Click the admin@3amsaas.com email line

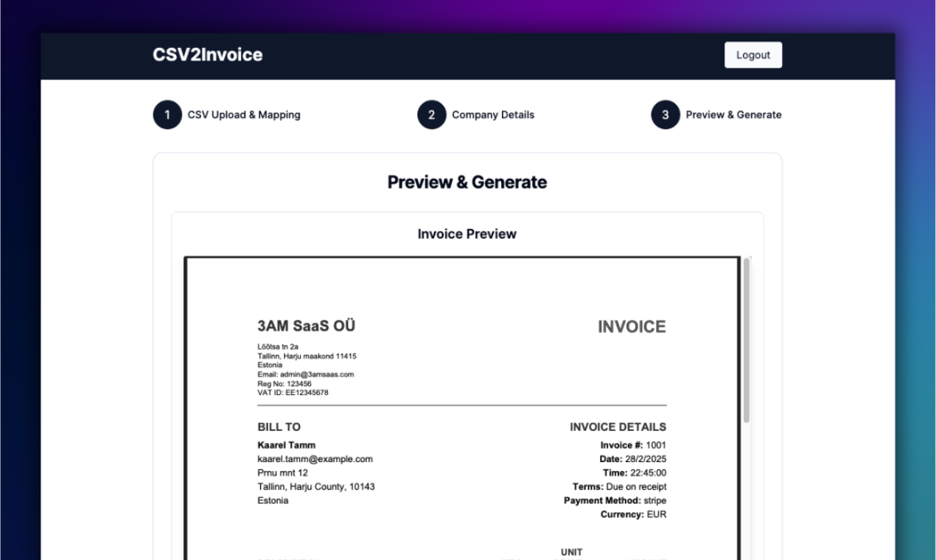[x=305, y=374]
